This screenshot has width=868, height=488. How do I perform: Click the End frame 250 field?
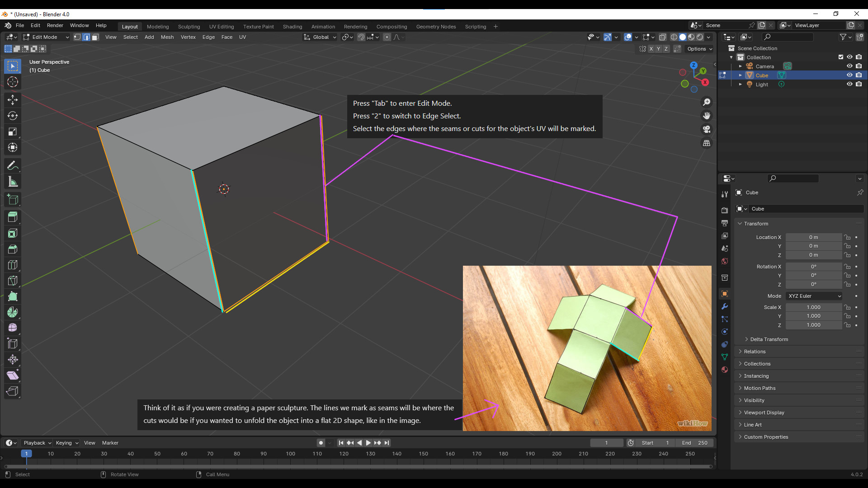(695, 443)
